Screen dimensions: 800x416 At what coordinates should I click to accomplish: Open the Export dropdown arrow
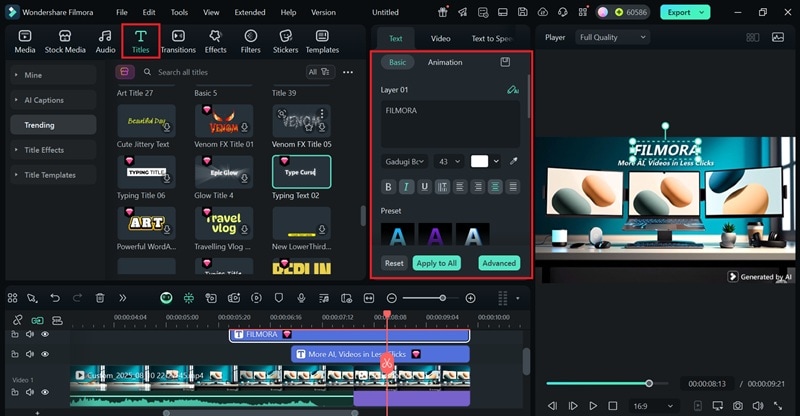click(x=702, y=12)
